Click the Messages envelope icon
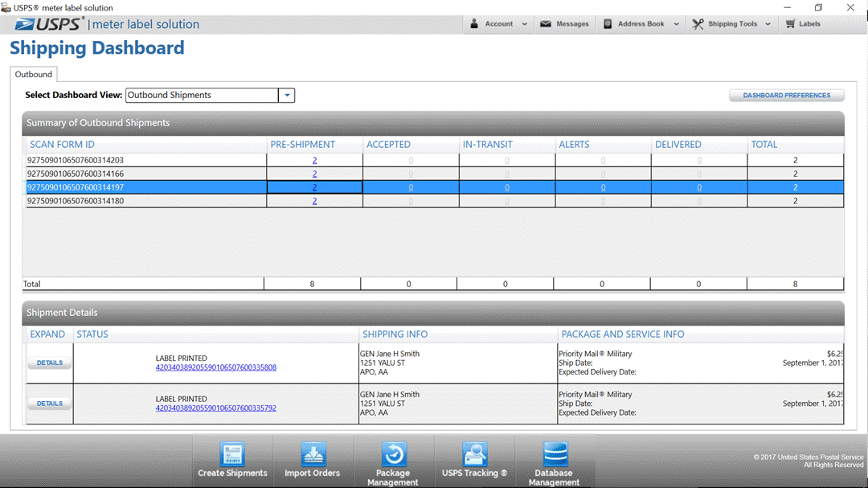Viewport: 868px width, 488px height. click(x=545, y=24)
